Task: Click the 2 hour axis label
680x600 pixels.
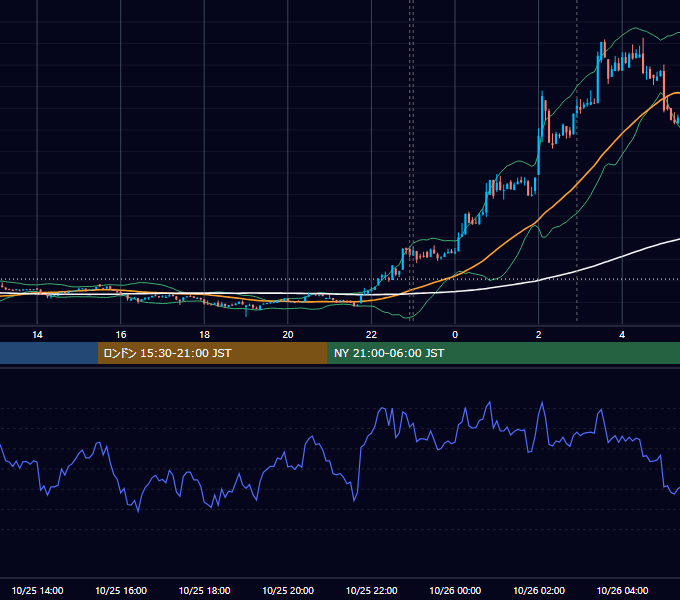Action: tap(538, 335)
